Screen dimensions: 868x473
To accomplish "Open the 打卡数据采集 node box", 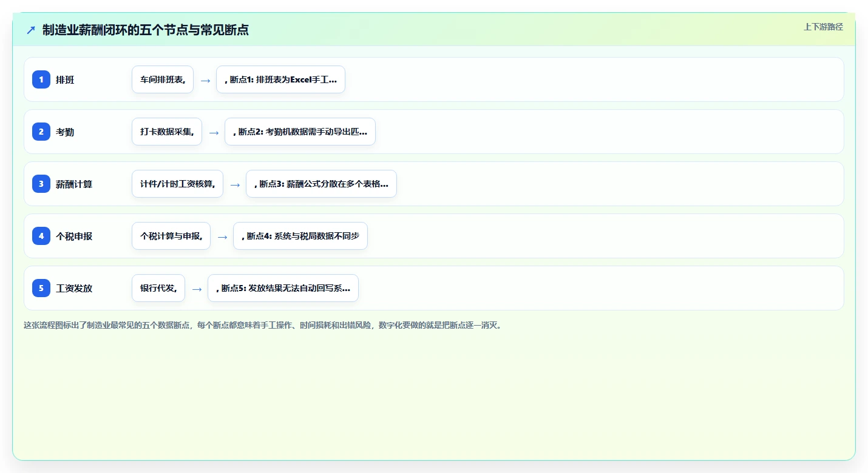I will 167,132.
